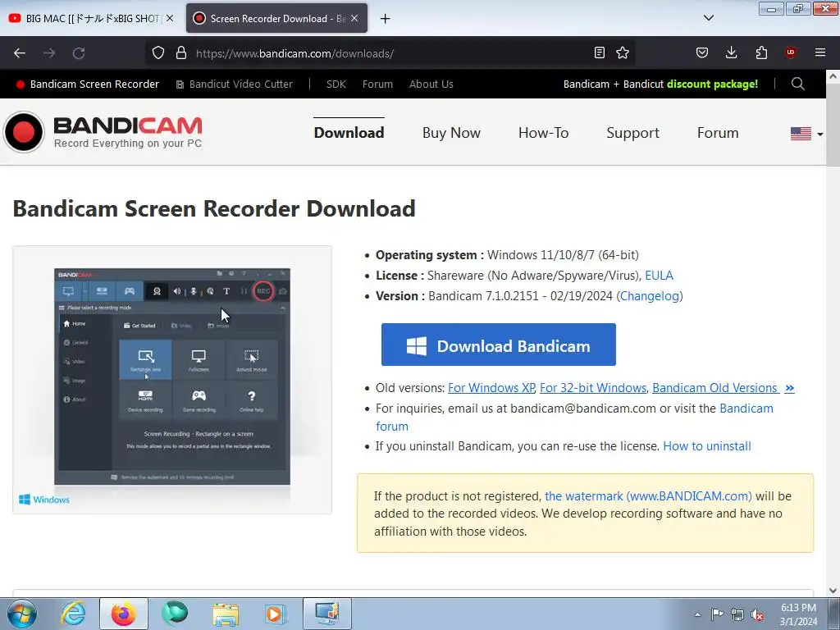840x630 pixels.
Task: Open Forum item in main navigation
Action: (718, 133)
